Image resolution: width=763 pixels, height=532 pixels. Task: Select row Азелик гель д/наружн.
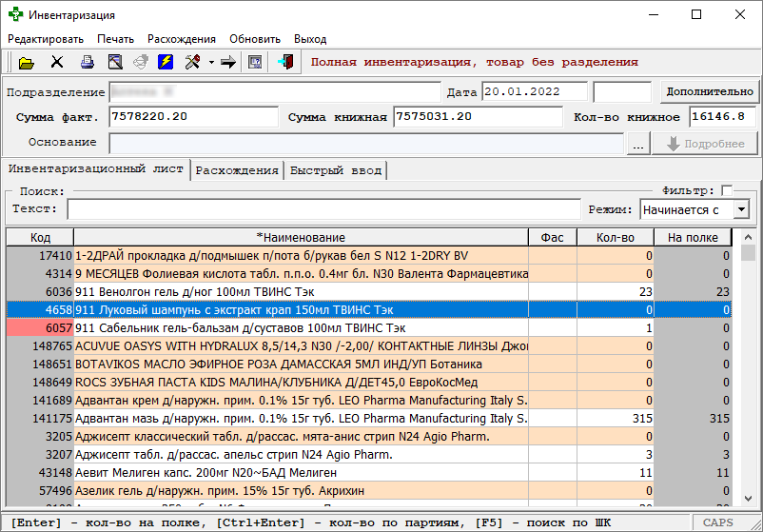pyautogui.click(x=368, y=491)
